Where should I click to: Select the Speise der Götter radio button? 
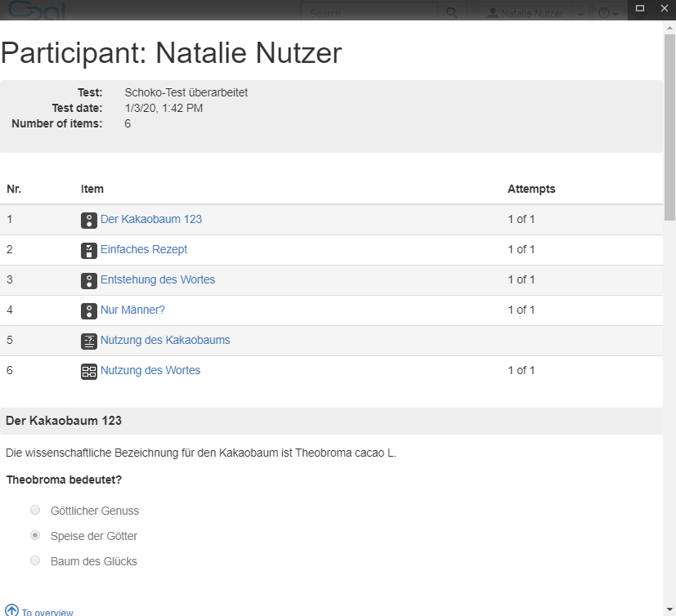(35, 536)
